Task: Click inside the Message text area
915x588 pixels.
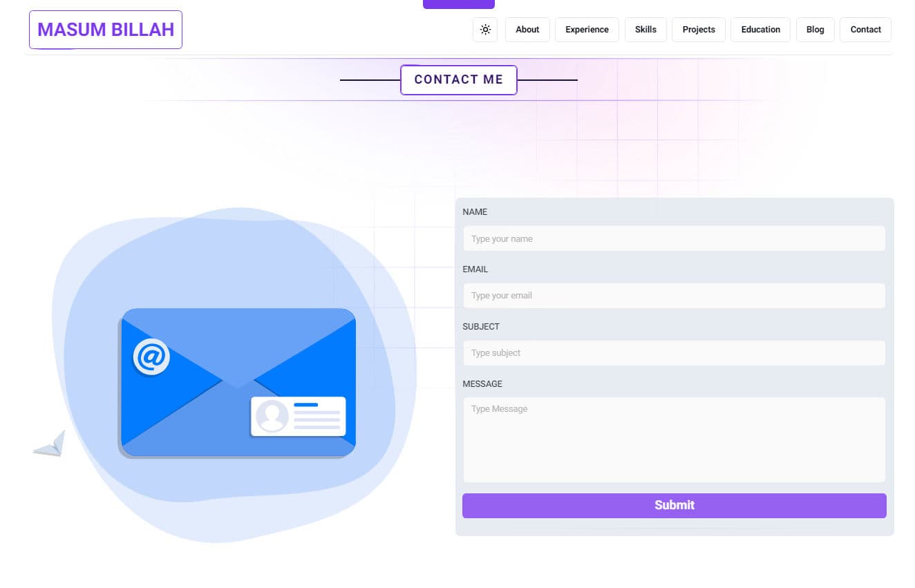Action: [674, 439]
